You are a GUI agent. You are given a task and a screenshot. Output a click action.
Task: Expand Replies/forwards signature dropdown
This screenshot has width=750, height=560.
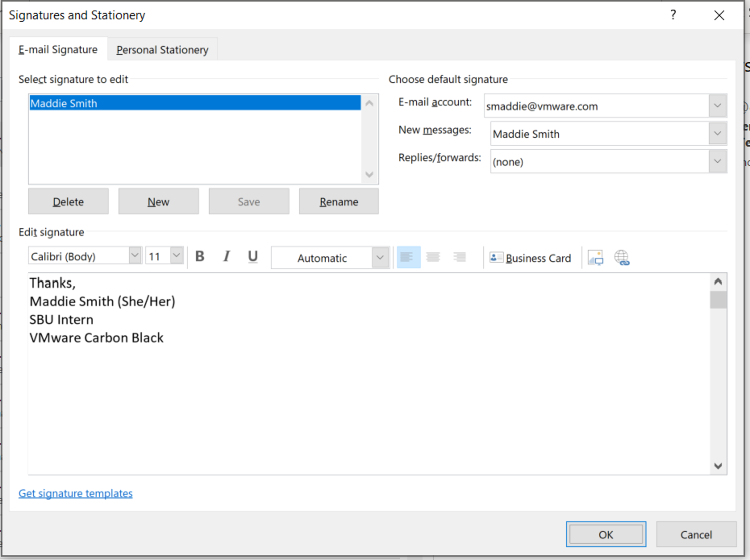coord(717,161)
